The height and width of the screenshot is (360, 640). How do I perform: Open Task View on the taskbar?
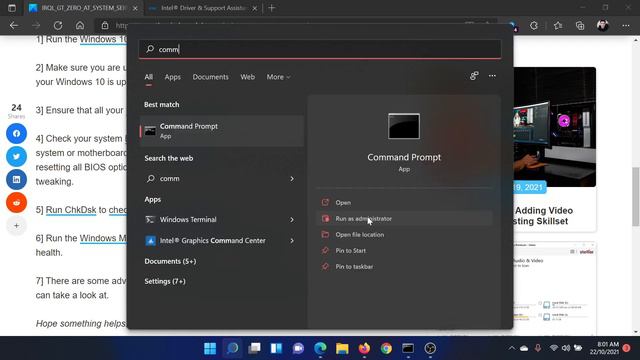click(x=254, y=348)
